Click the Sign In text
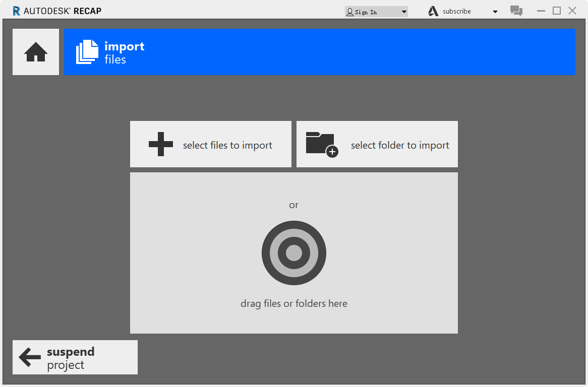The width and height of the screenshot is (588, 387). pyautogui.click(x=366, y=12)
